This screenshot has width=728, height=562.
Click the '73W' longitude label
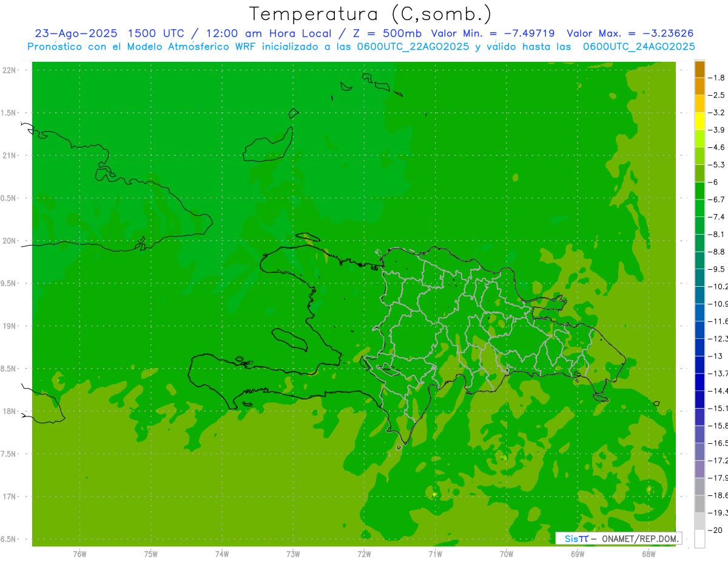click(293, 554)
